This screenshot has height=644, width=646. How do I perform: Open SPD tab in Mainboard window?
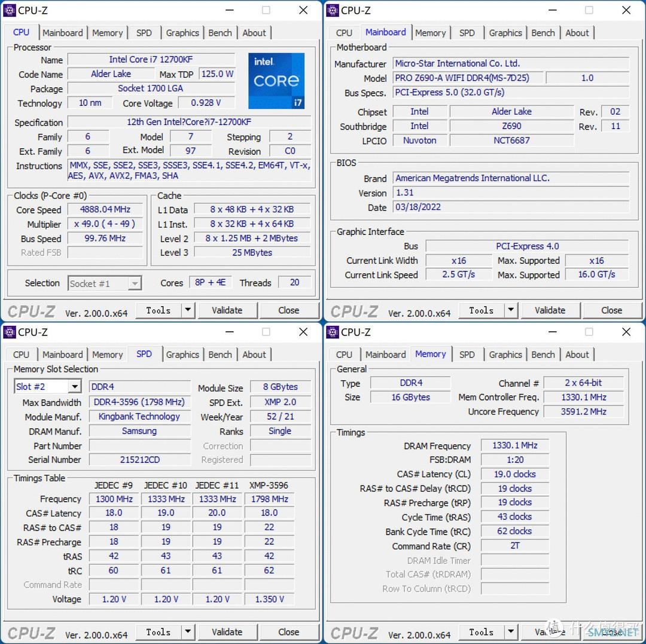[467, 33]
